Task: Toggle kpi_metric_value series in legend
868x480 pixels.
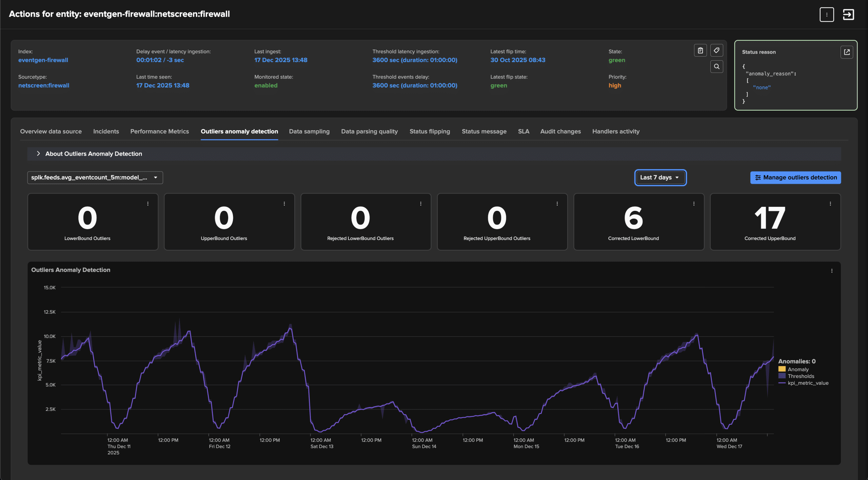Action: tap(808, 383)
